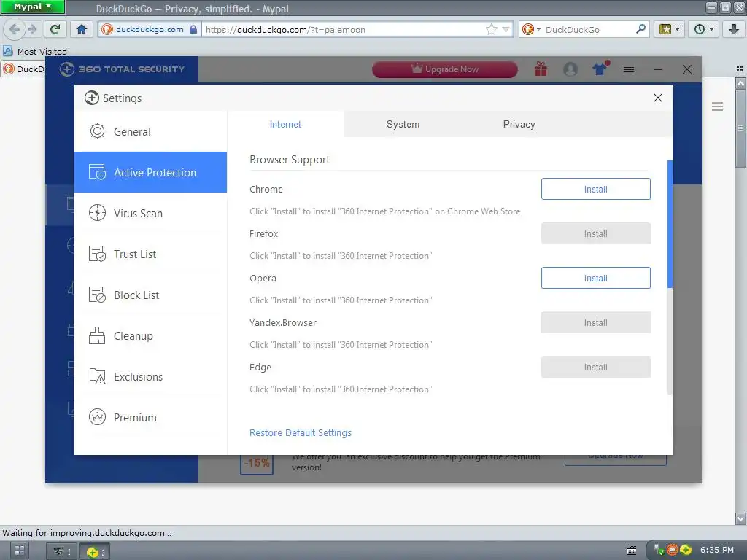Click browser Forward button
Image resolution: width=747 pixels, height=560 pixels.
pos(32,29)
